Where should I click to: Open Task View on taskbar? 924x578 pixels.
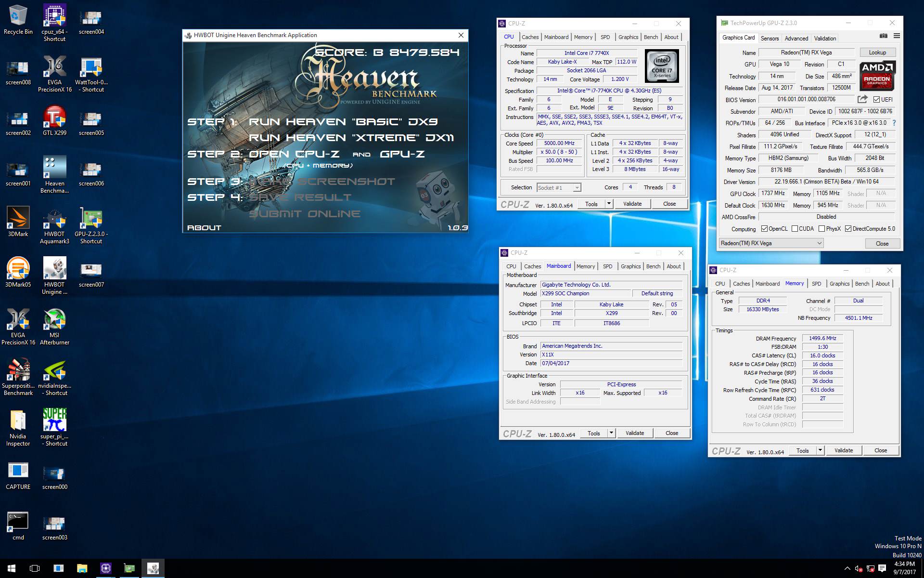35,568
